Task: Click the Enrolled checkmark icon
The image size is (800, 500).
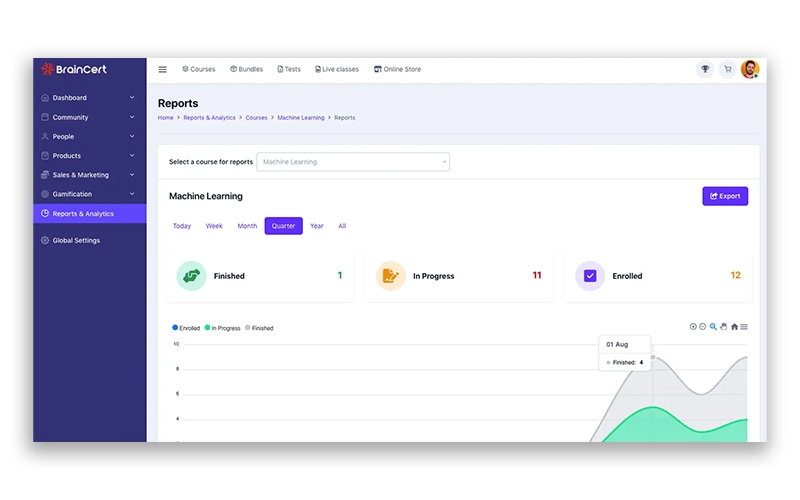Action: coord(590,276)
